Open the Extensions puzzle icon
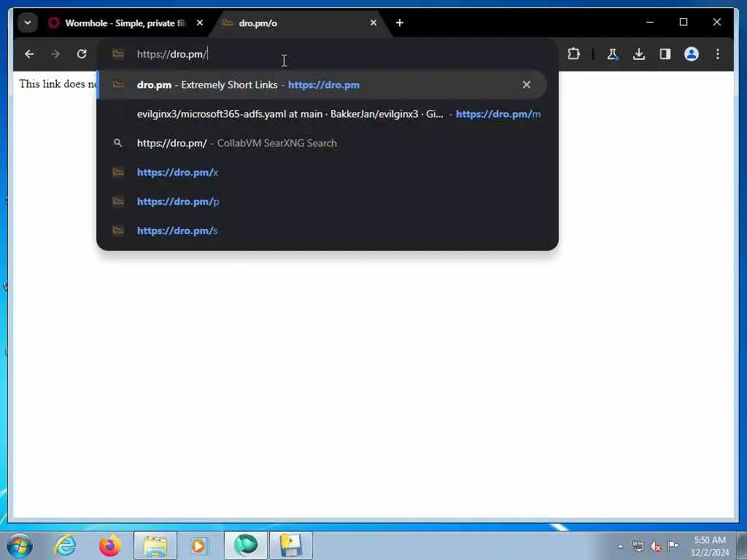 [x=573, y=54]
